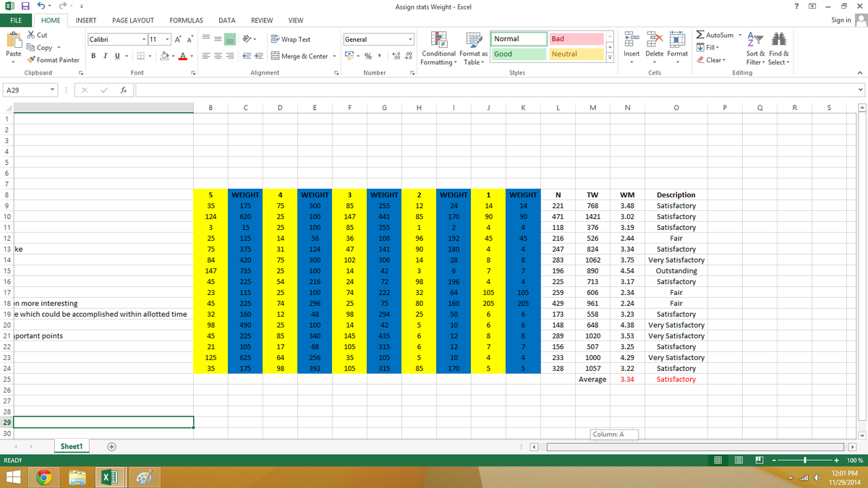Switch to Page Layout view in status bar
The image size is (868, 488).
[740, 461]
